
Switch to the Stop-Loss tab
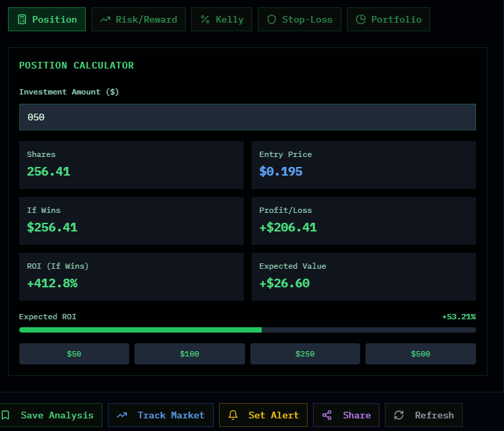point(300,19)
